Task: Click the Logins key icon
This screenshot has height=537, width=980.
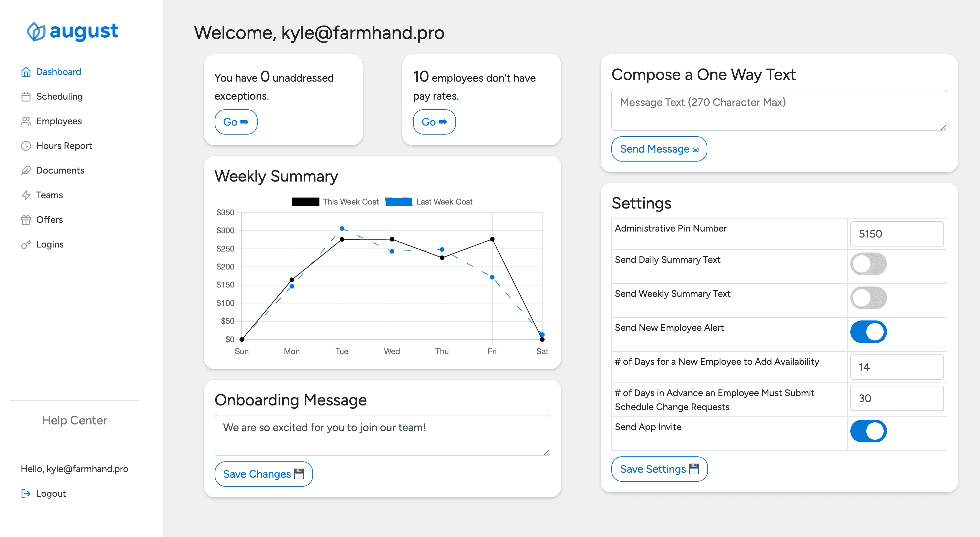Action: (x=25, y=244)
